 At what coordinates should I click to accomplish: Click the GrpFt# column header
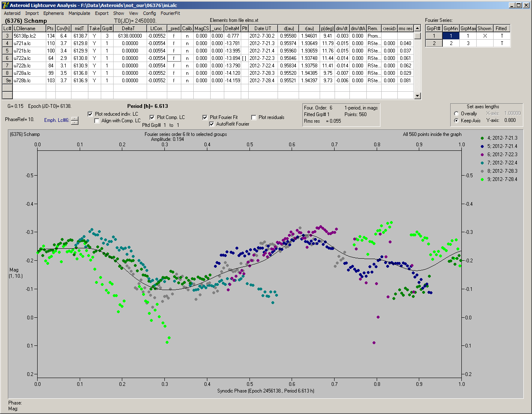pyautogui.click(x=434, y=29)
